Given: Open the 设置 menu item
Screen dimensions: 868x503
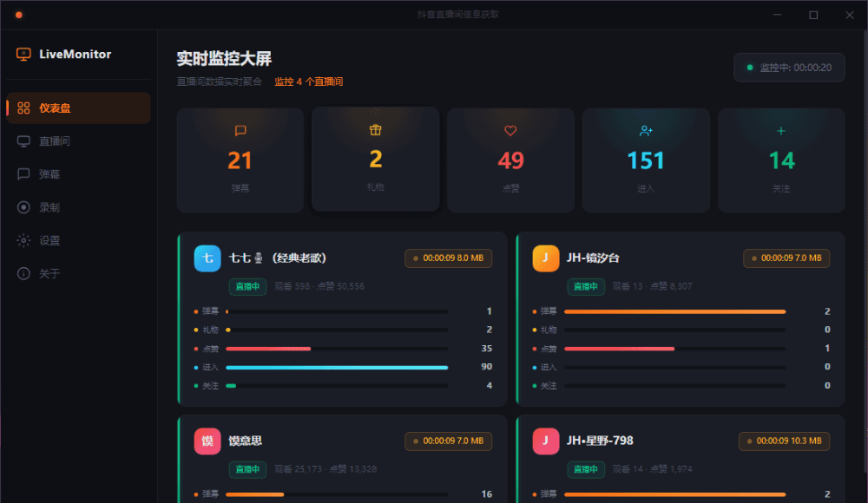Looking at the screenshot, I should [79, 241].
